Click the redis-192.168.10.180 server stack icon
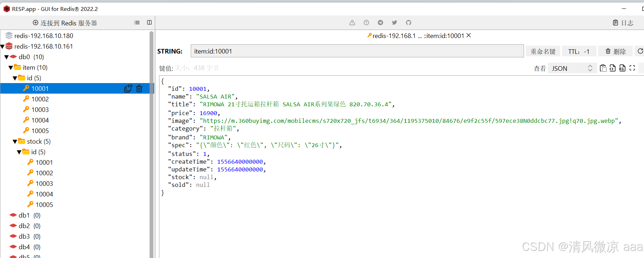 coord(9,36)
